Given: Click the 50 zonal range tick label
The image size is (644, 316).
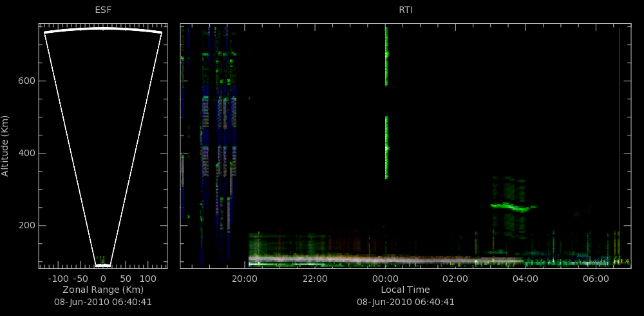Looking at the screenshot, I should [x=126, y=279].
